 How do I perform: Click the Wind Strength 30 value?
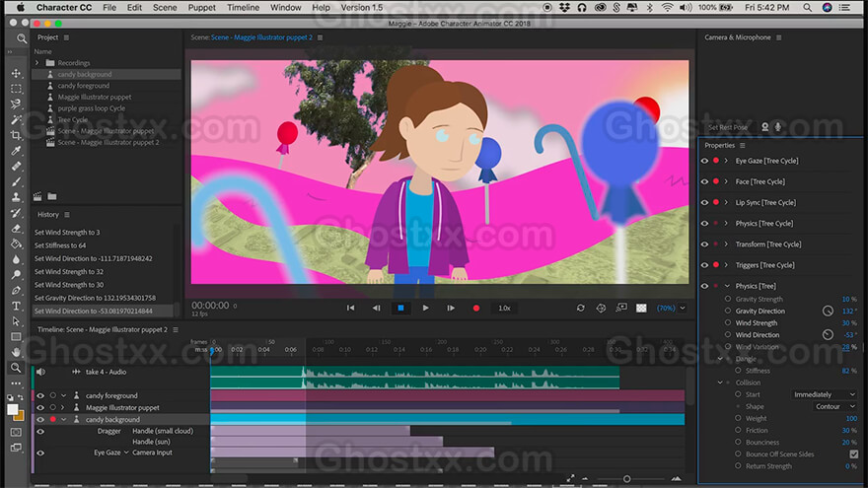point(848,323)
